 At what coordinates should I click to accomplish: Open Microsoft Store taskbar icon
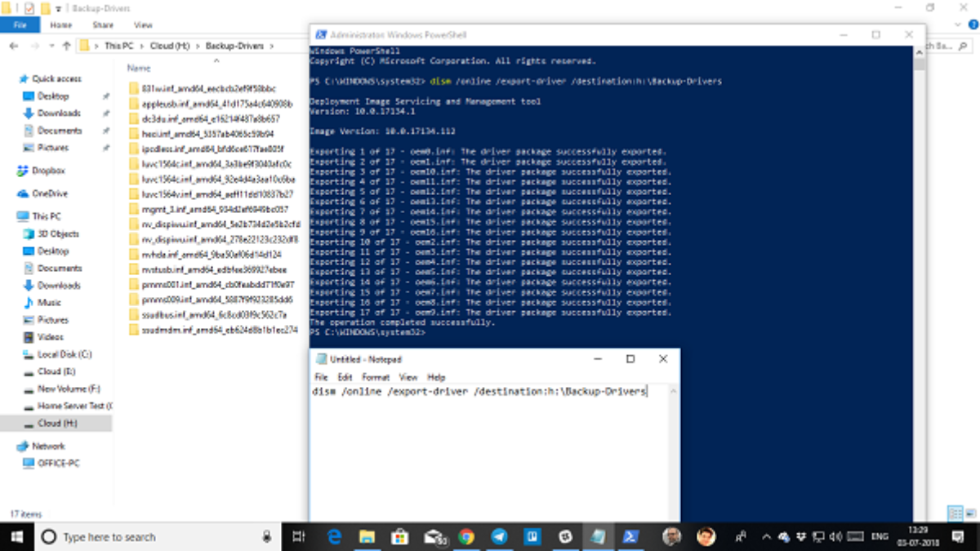point(399,536)
